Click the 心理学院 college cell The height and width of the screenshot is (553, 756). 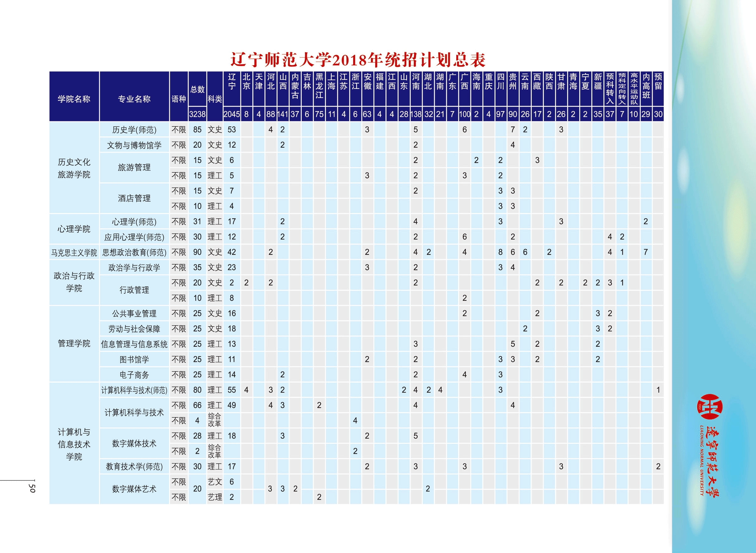(74, 229)
